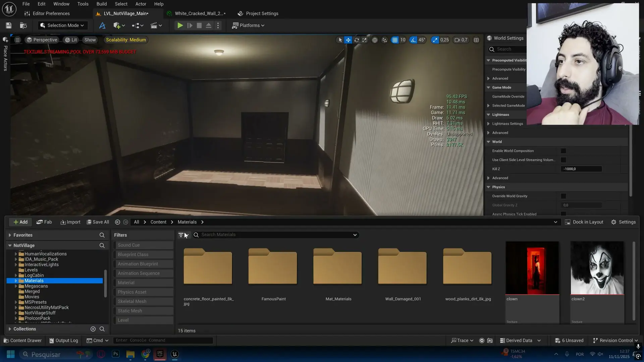644x362 pixels.
Task: Toggle snap to grid in the viewport
Action: [395, 40]
